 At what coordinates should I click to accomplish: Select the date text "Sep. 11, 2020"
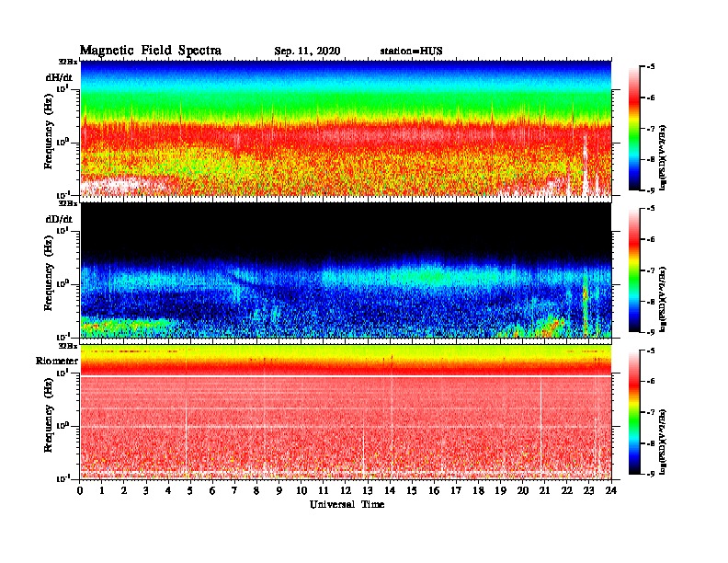point(307,52)
